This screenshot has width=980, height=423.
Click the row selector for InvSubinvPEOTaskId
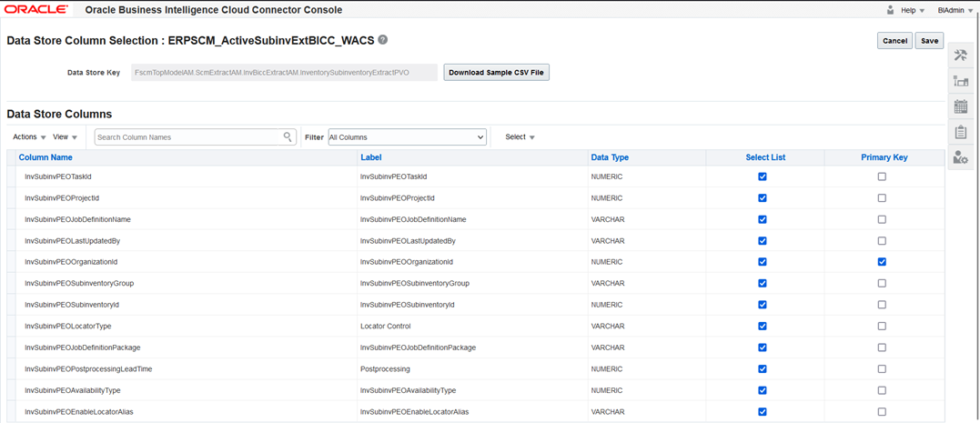click(x=11, y=176)
